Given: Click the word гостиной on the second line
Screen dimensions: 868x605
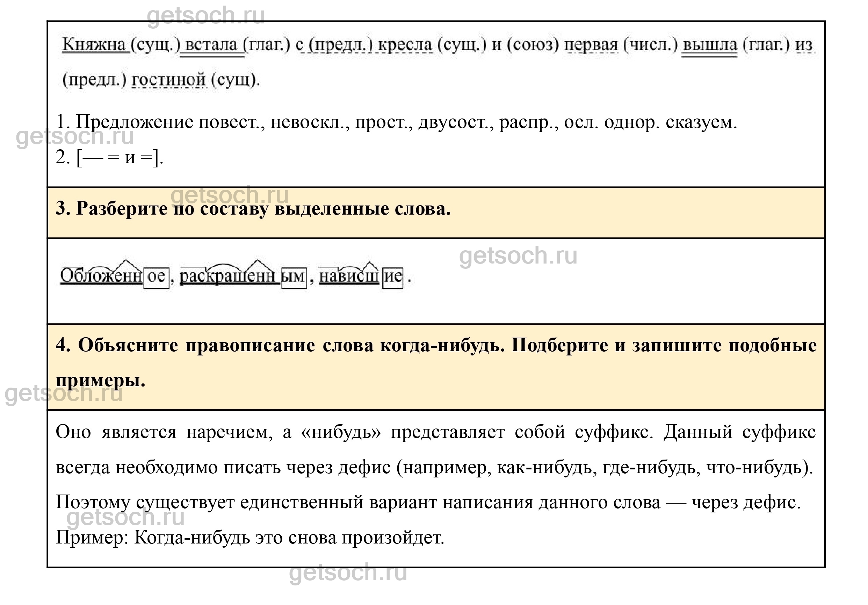Looking at the screenshot, I should click(169, 79).
